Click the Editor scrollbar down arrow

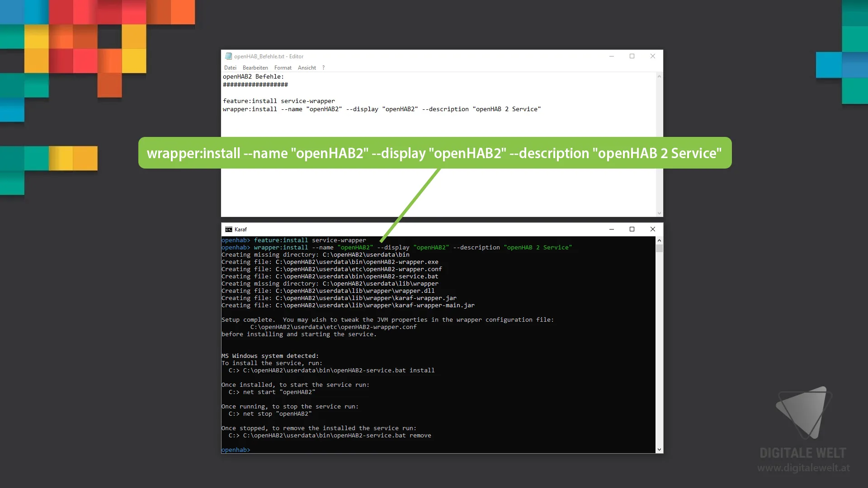tap(659, 213)
